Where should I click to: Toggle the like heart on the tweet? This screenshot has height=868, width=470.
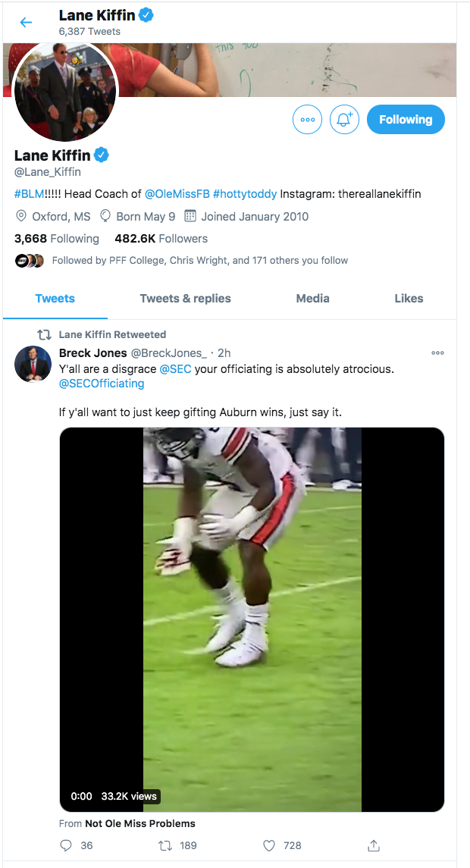pyautogui.click(x=268, y=844)
